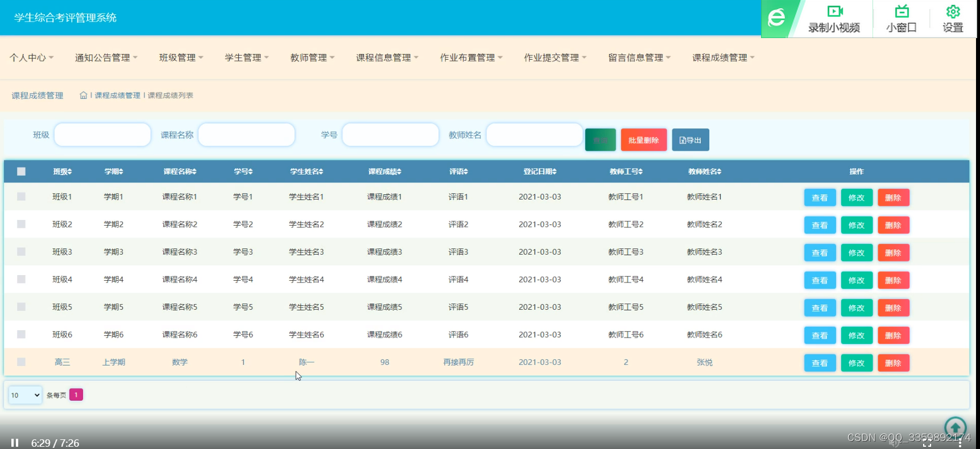
Task: Click the 陈一 student name cell
Action: 306,362
